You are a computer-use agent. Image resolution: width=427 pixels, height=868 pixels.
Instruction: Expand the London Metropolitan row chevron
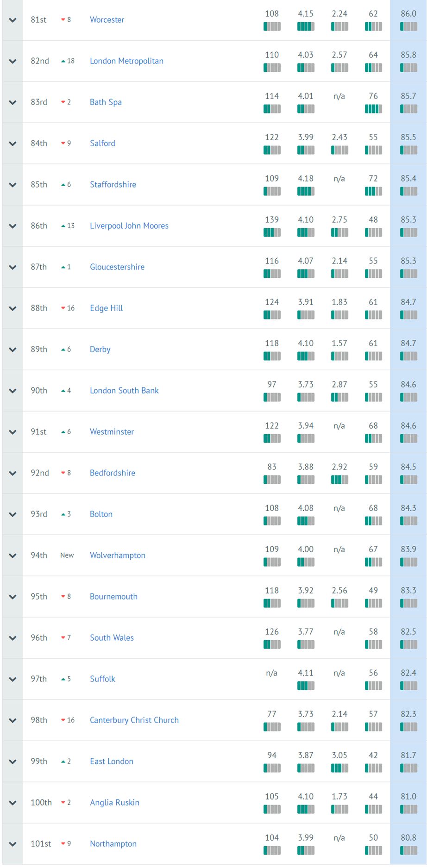(13, 61)
